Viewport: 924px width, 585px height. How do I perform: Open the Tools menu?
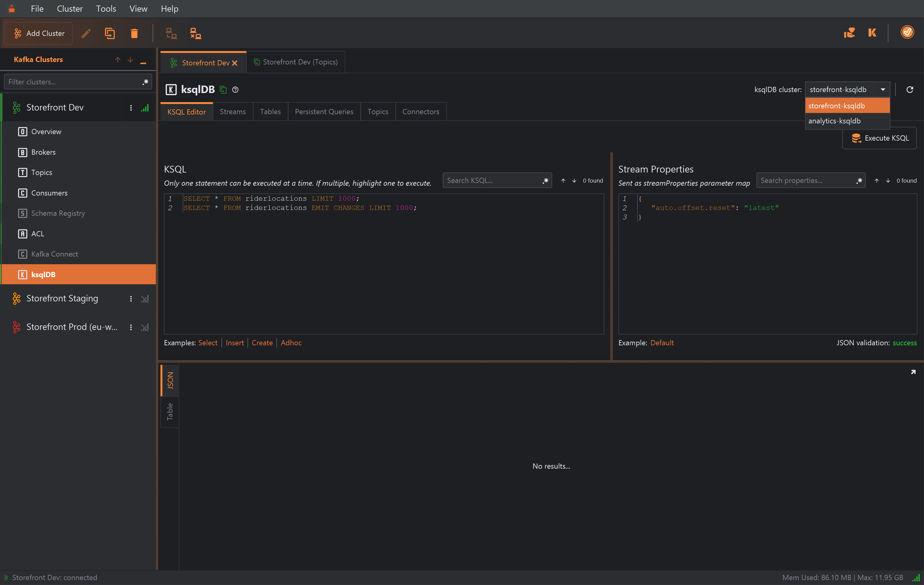point(106,9)
